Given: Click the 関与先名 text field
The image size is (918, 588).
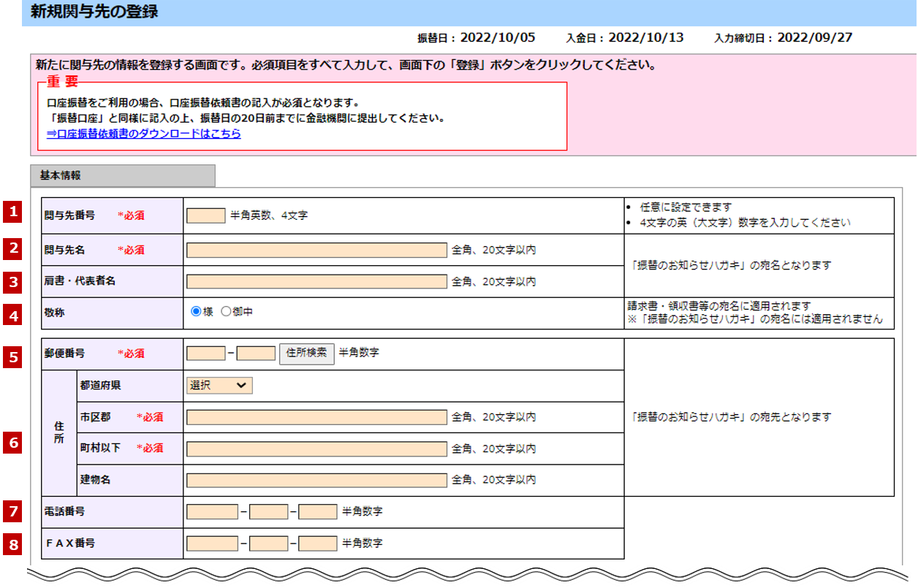Looking at the screenshot, I should (x=316, y=251).
